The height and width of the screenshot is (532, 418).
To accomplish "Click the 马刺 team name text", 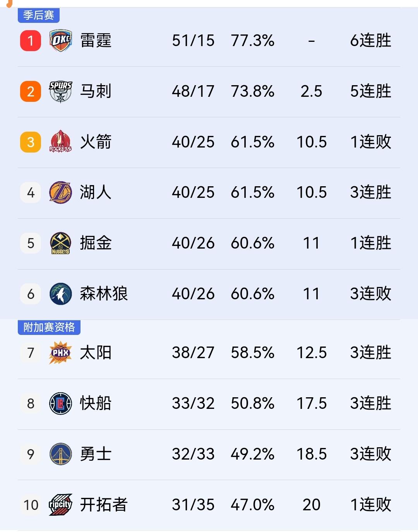I will (96, 91).
